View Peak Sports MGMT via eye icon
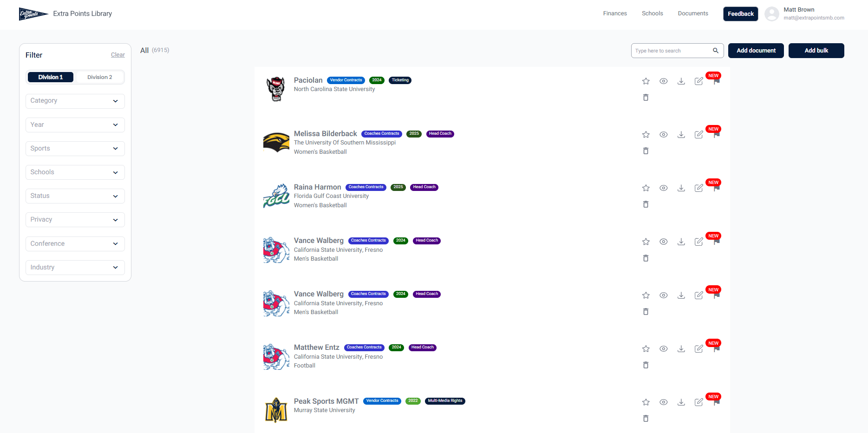This screenshot has width=868, height=433. 664,402
